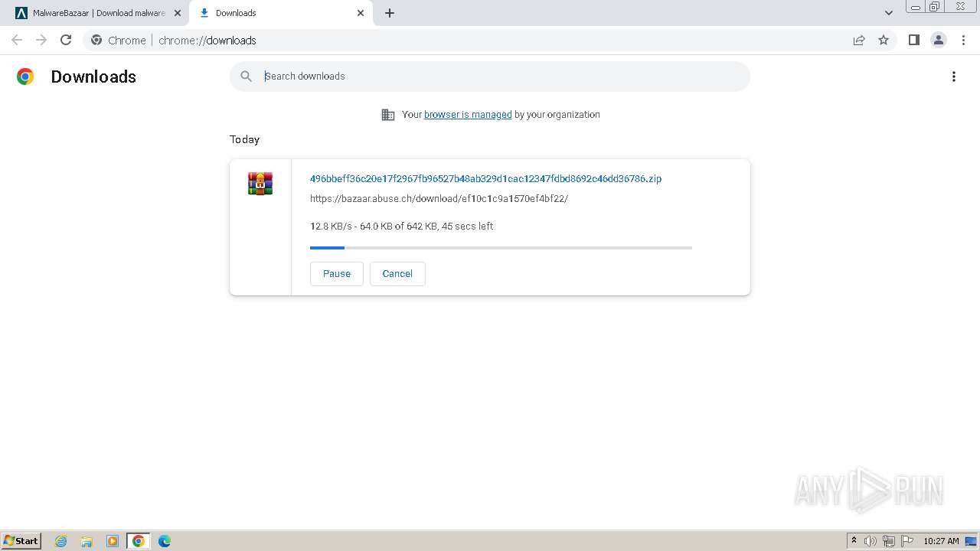Bookmark this tab with the star icon

click(884, 40)
